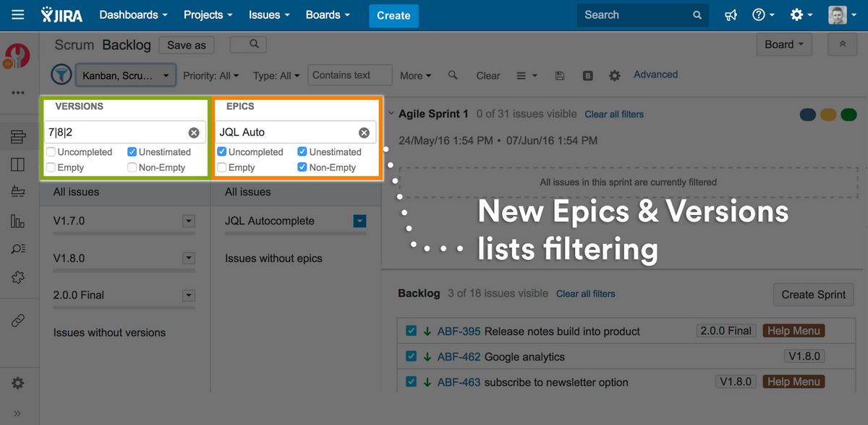868x425 pixels.
Task: Clear the Versions search text
Action: point(194,132)
